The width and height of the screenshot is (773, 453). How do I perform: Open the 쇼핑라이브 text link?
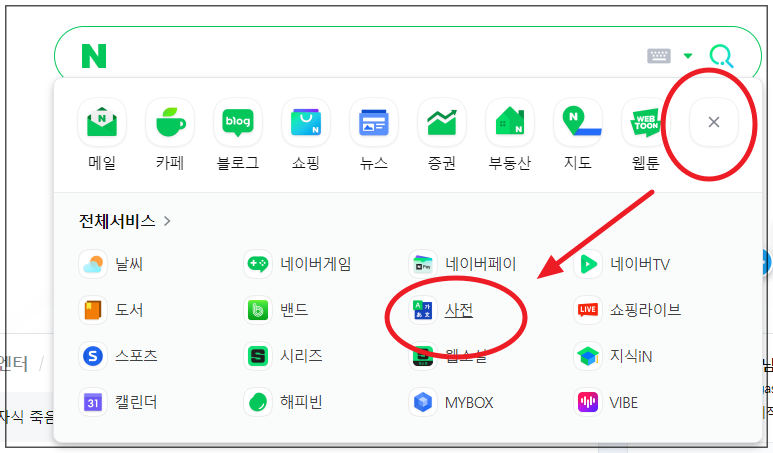[646, 310]
